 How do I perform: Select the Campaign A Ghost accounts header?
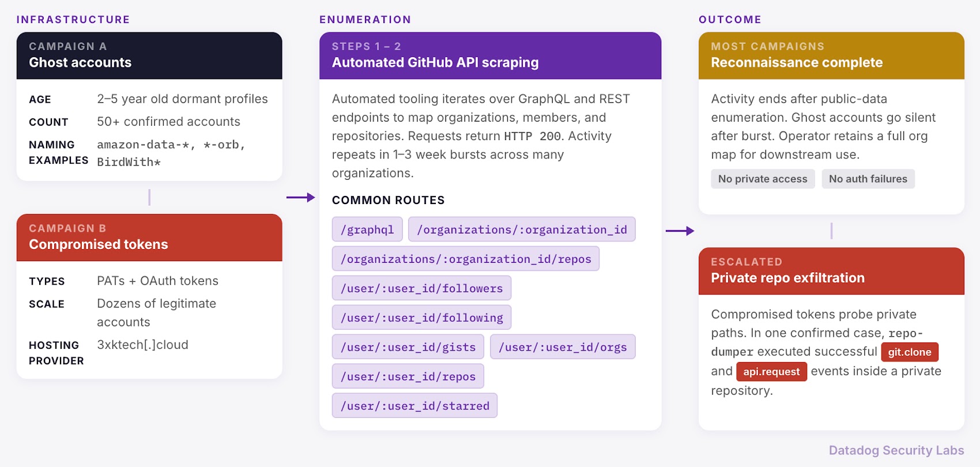(149, 55)
